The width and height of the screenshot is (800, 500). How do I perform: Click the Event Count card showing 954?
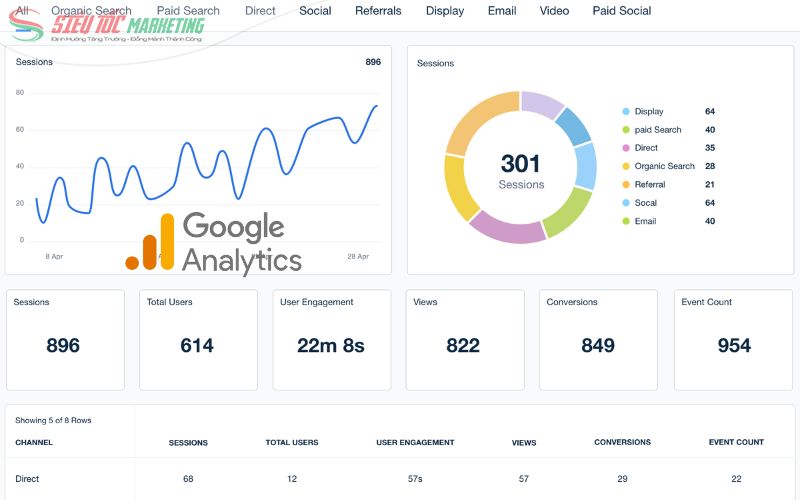click(733, 340)
